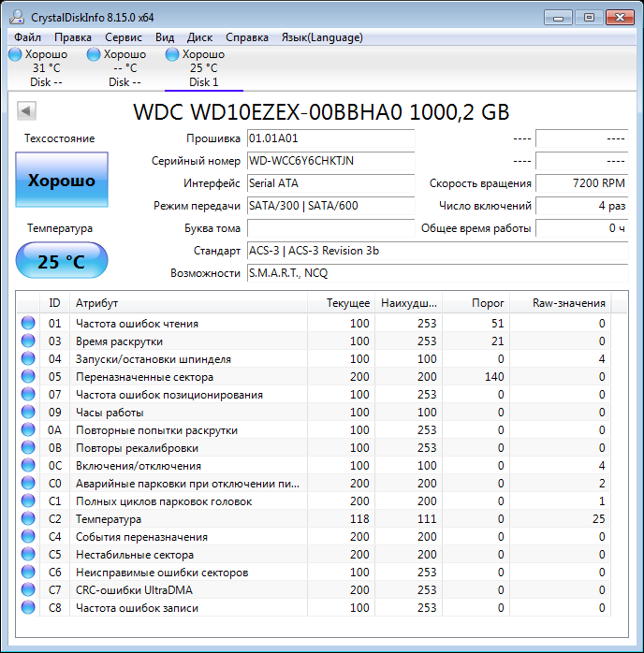
Task: Close the CrystalDiskInfo window
Action: (621, 18)
